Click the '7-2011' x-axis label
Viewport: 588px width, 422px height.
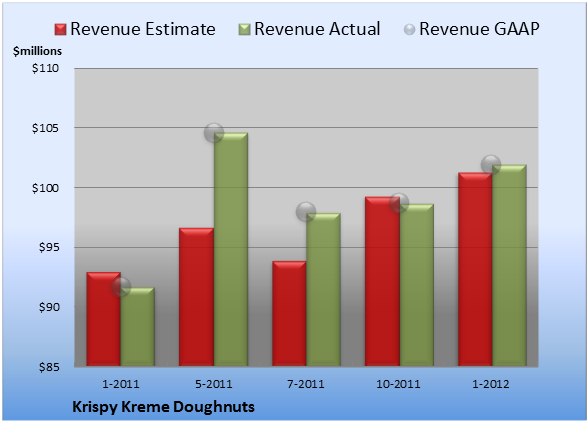(306, 384)
